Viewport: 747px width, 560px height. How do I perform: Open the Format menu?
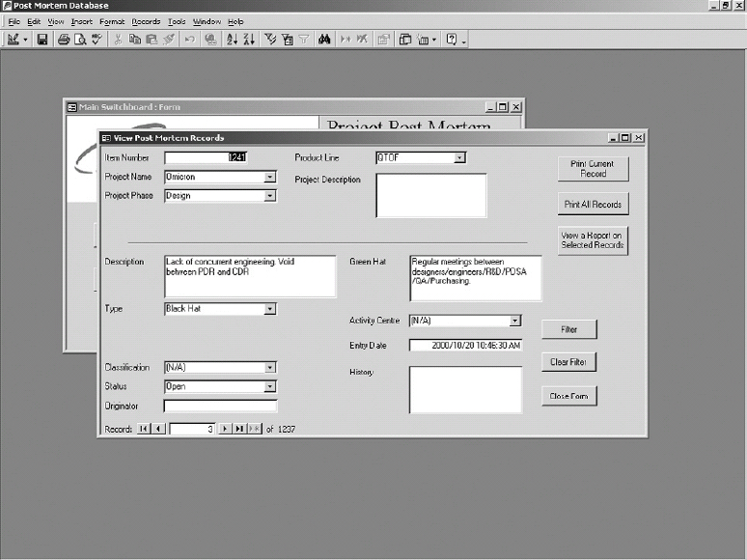pos(112,21)
